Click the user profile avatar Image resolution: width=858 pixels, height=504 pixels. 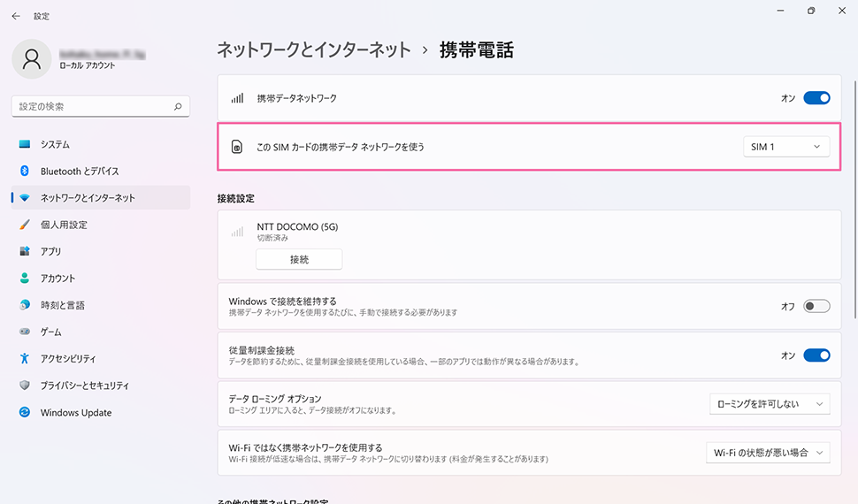click(32, 59)
